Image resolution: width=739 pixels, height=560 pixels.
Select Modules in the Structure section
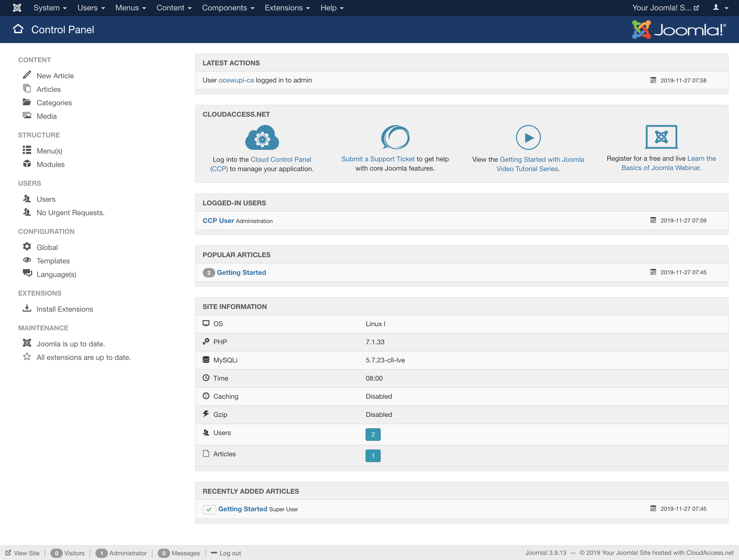(x=51, y=164)
